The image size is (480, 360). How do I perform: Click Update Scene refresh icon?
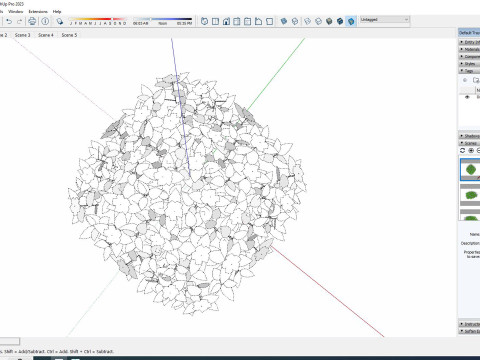[462, 151]
